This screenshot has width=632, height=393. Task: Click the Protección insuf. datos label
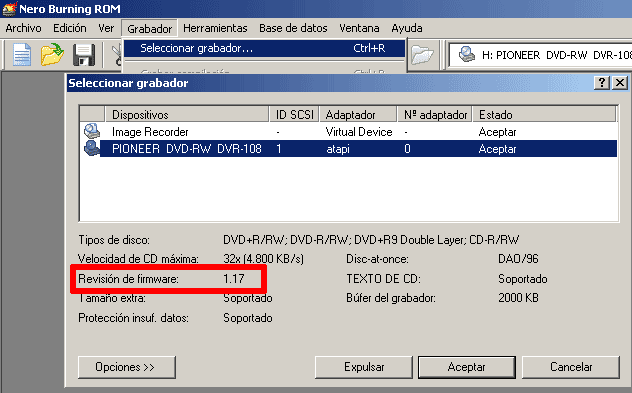[133, 318]
